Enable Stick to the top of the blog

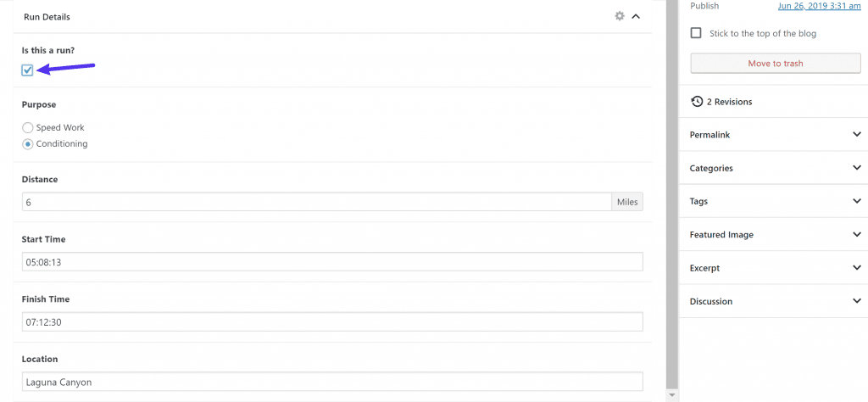coord(696,33)
